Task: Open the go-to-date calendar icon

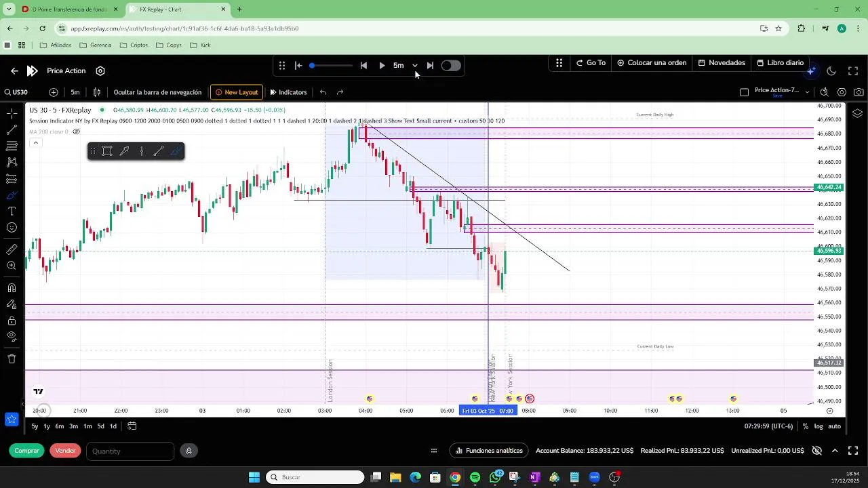Action: pyautogui.click(x=132, y=426)
